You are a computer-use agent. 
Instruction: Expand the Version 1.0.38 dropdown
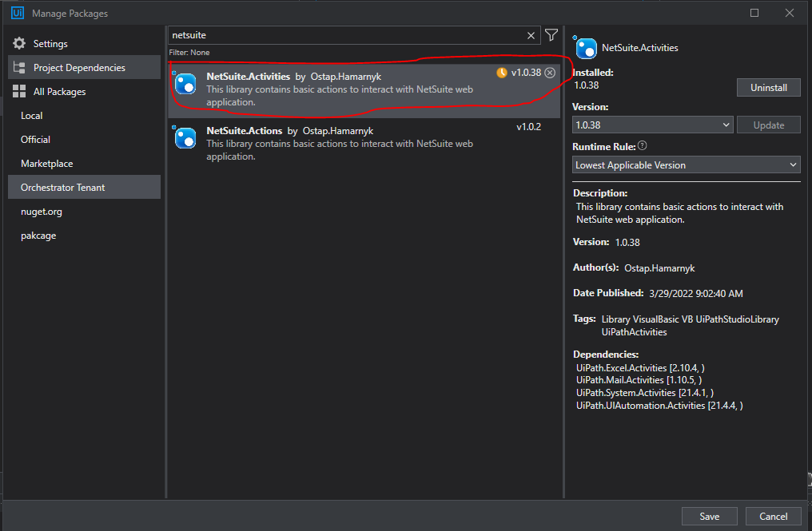tap(652, 125)
